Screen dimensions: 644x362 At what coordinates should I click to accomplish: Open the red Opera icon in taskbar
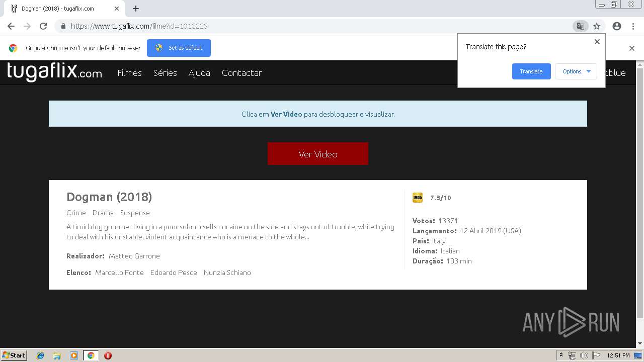pos(108,355)
